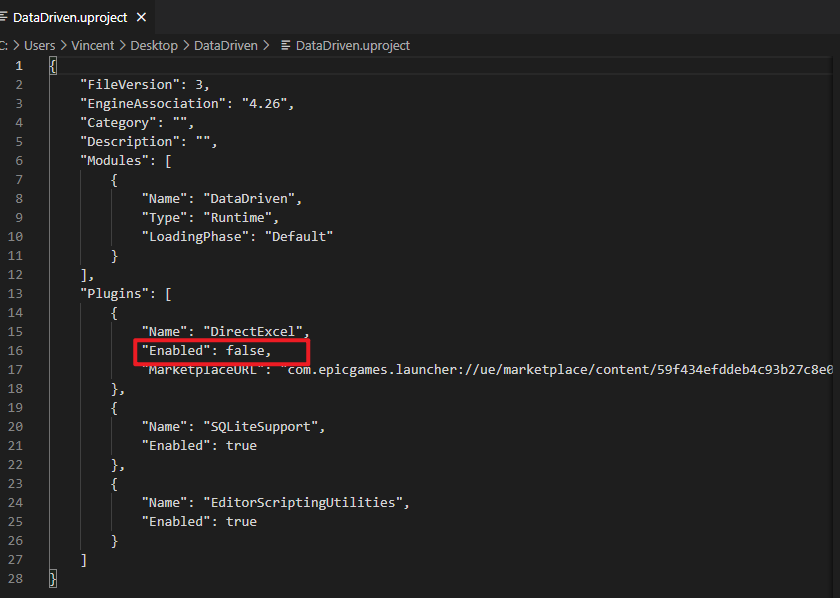The image size is (840, 598).
Task: Click line number 20 in the gutter
Action: pyautogui.click(x=16, y=427)
